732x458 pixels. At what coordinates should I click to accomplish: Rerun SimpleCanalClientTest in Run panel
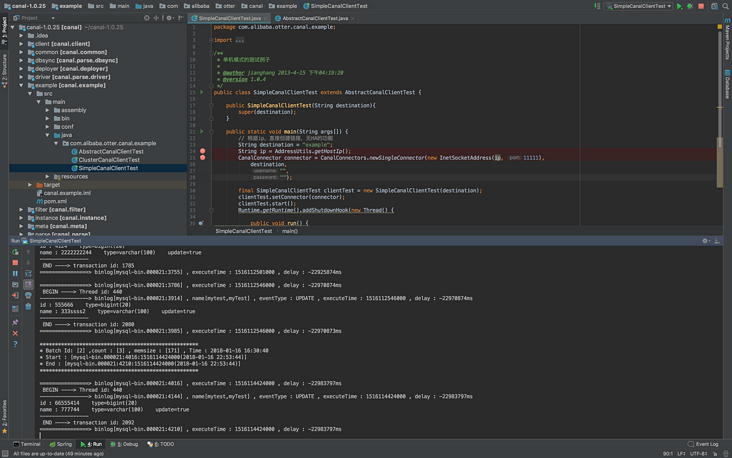tap(15, 253)
